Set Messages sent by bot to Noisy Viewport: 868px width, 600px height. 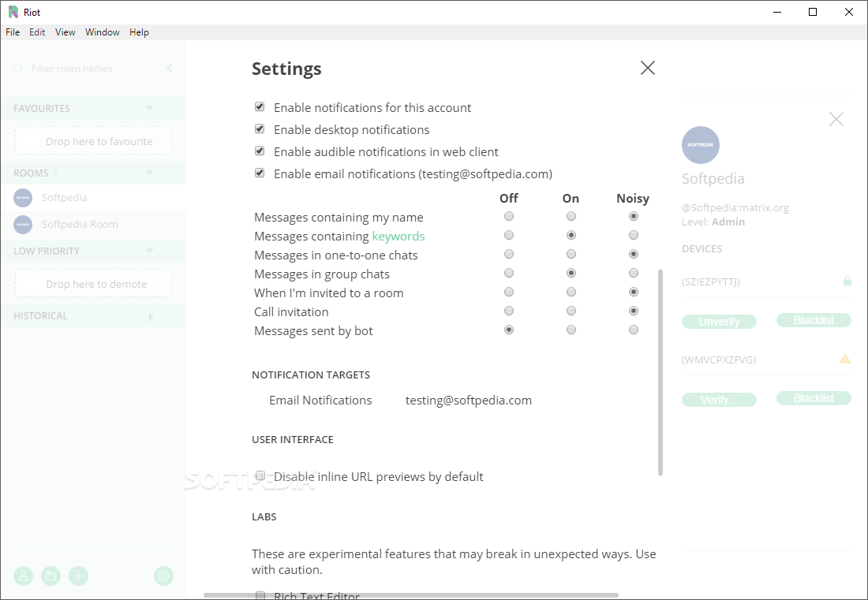(x=633, y=330)
